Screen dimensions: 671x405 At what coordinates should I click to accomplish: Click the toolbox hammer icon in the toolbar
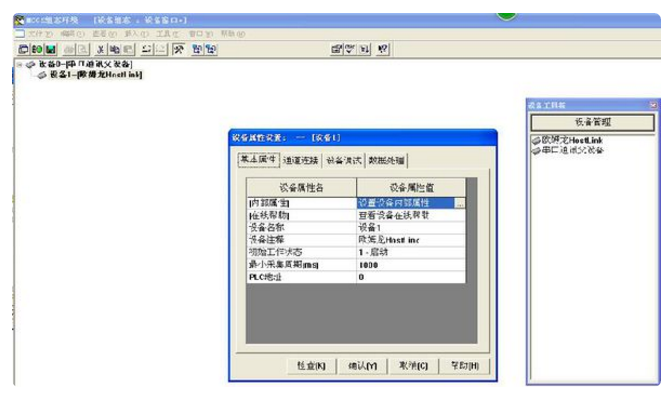(x=178, y=48)
